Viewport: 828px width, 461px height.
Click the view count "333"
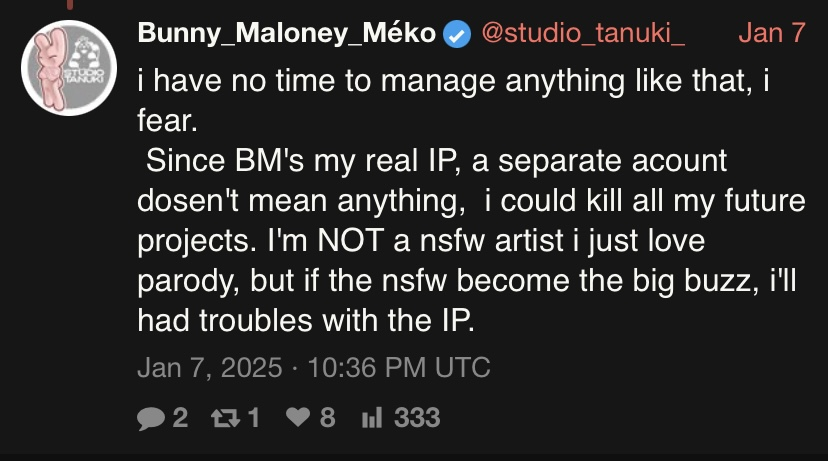(x=417, y=417)
